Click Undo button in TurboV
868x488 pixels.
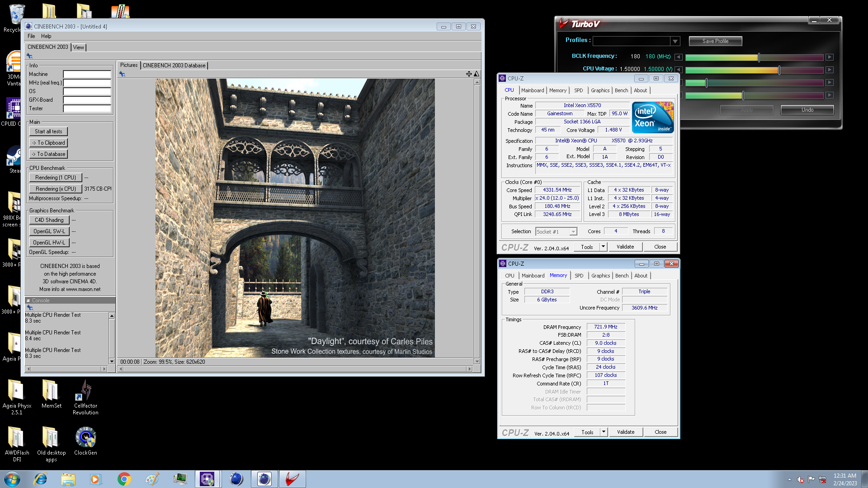807,110
